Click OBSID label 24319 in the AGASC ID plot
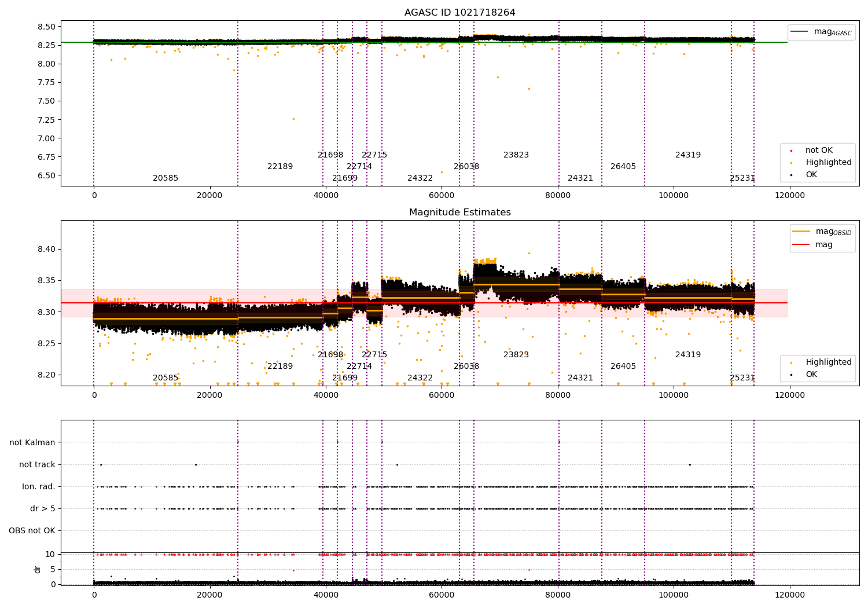Image resolution: width=868 pixels, height=608 pixels. pyautogui.click(x=688, y=155)
